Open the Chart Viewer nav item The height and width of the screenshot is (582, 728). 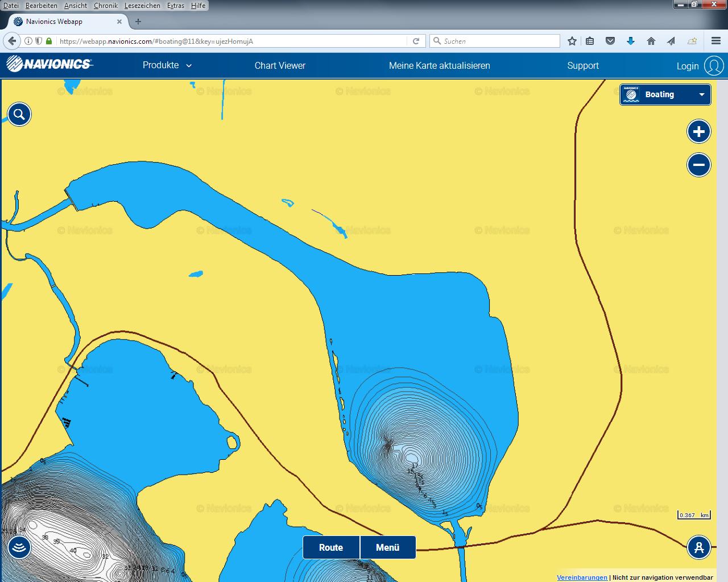[280, 65]
